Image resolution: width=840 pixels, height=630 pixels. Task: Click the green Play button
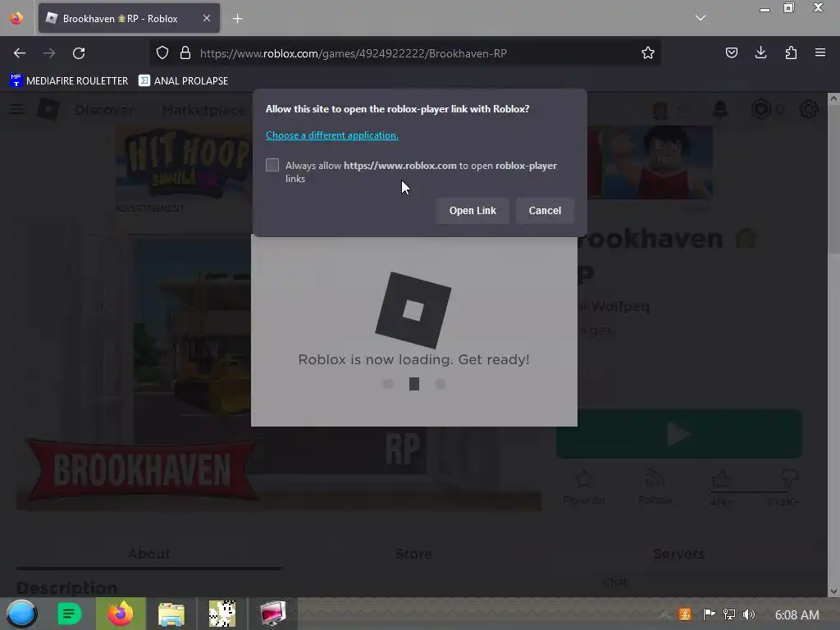(678, 434)
